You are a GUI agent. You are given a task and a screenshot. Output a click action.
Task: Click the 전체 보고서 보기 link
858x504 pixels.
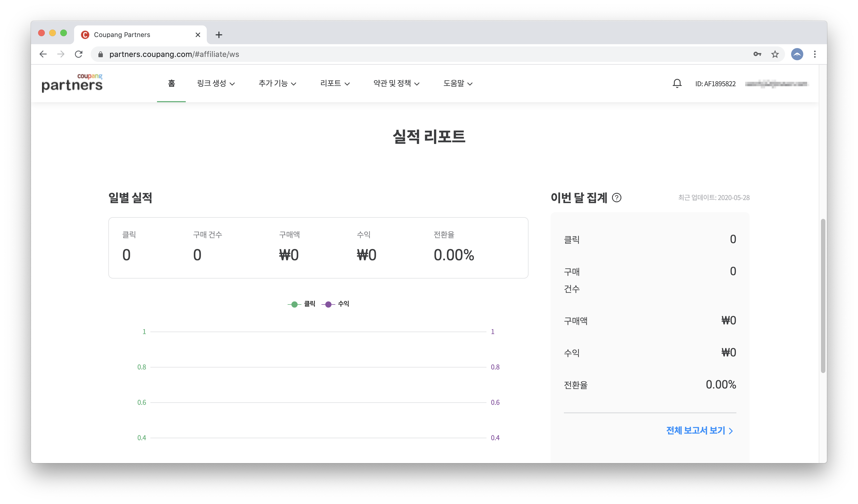[x=699, y=431]
